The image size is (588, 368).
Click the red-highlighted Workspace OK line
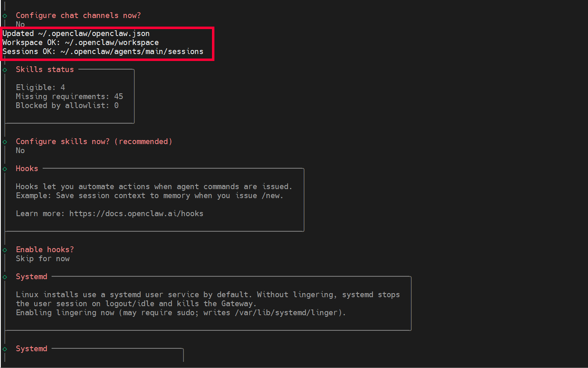coord(80,42)
